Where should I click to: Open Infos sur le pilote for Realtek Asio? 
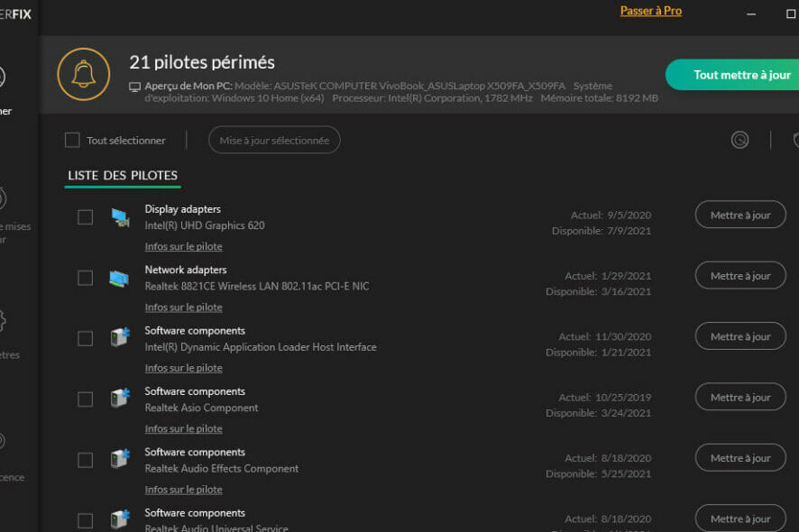[x=183, y=429]
